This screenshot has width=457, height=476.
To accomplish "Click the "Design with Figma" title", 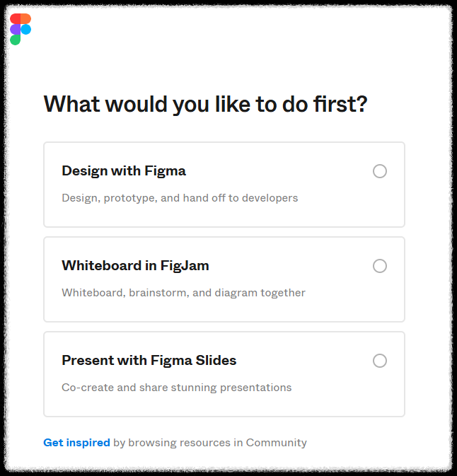I will tap(124, 171).
